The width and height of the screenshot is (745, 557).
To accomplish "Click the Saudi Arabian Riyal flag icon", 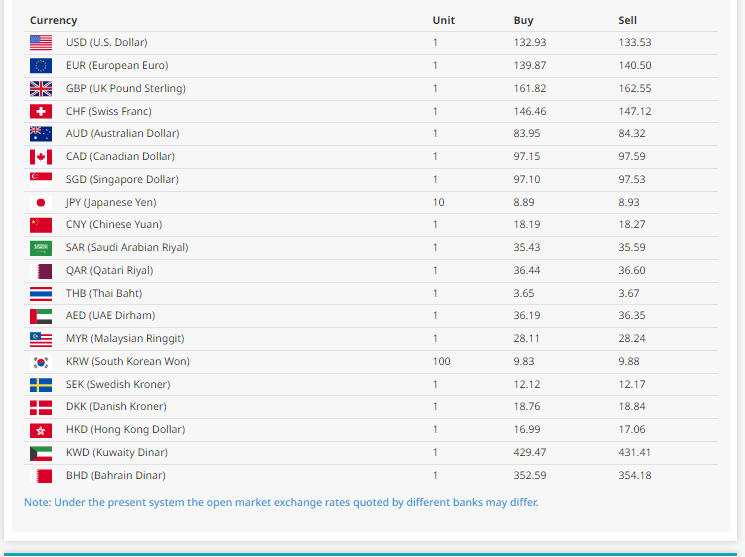I will [x=41, y=248].
